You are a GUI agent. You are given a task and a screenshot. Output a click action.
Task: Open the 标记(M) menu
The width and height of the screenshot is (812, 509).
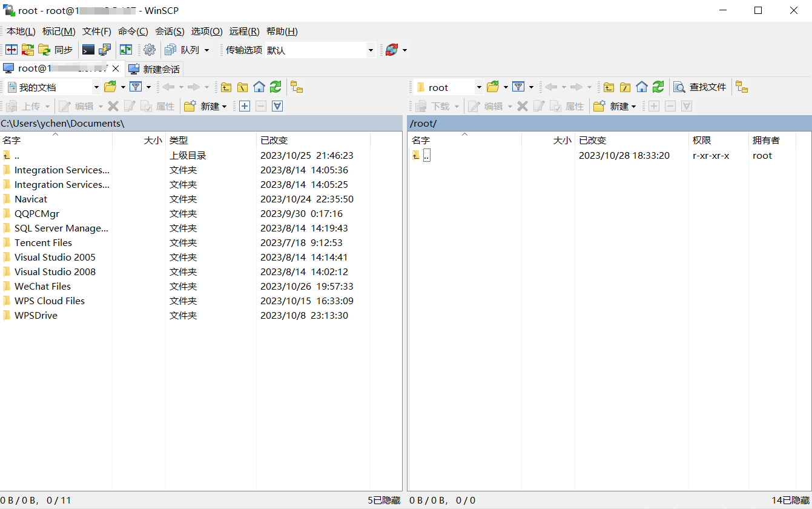pos(59,32)
